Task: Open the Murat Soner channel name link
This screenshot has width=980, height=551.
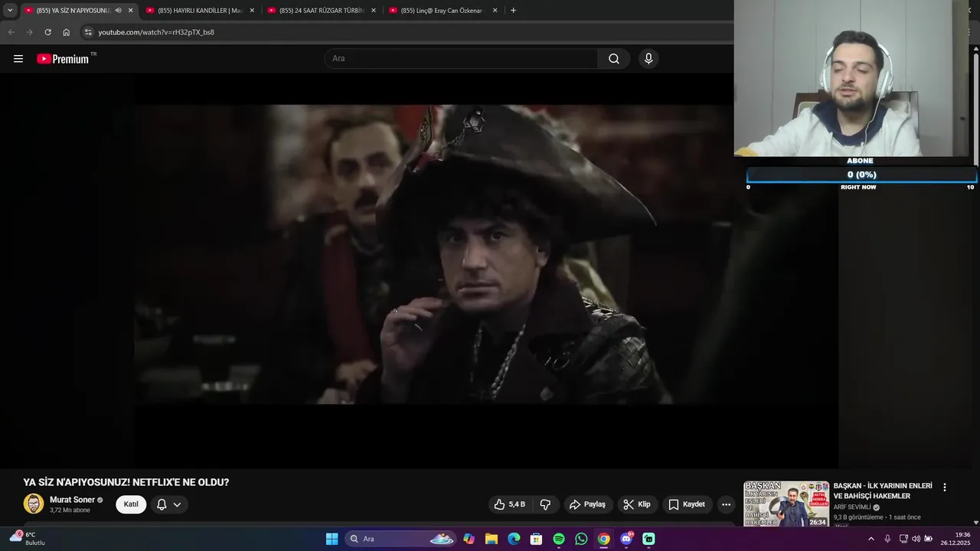Action: tap(72, 500)
